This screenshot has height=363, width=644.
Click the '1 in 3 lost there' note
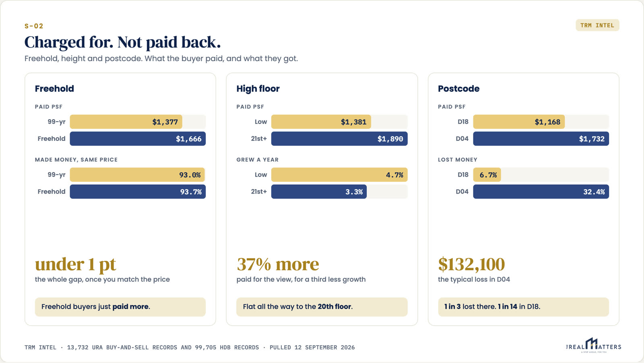click(x=524, y=307)
